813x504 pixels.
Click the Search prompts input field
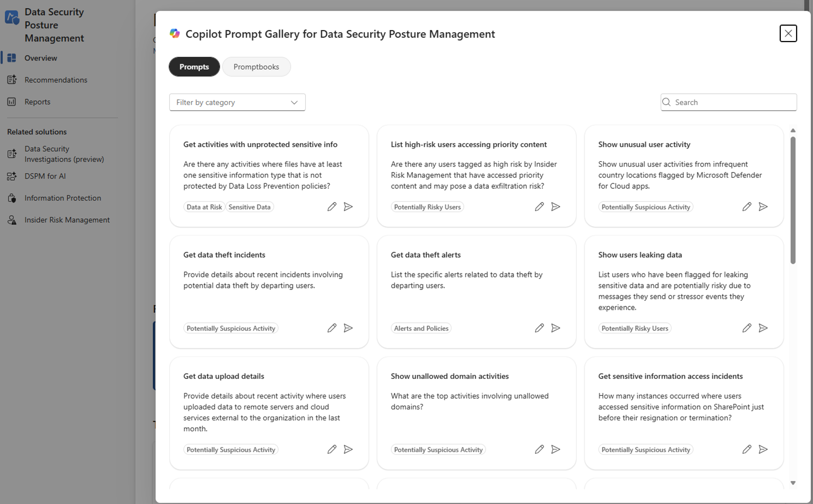pyautogui.click(x=732, y=102)
